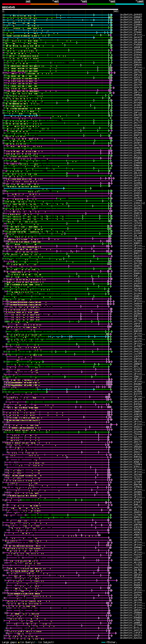Open the UniRef100_Q9ZUC3 hit

pos(131,77)
